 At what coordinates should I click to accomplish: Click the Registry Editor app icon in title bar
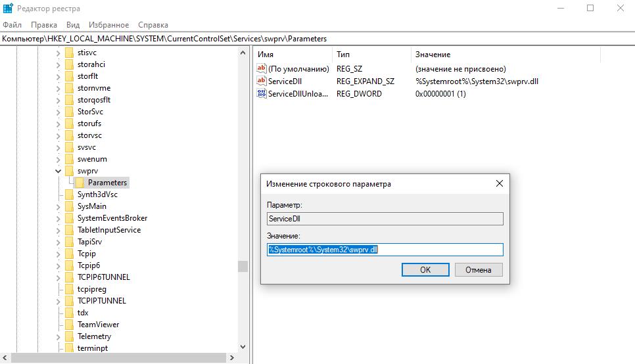click(x=9, y=9)
